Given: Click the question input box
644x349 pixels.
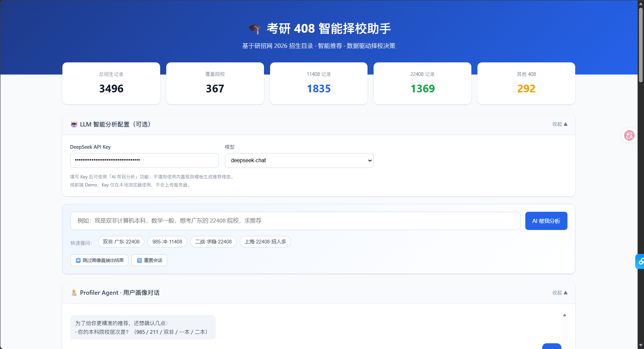Looking at the screenshot, I should point(295,221).
